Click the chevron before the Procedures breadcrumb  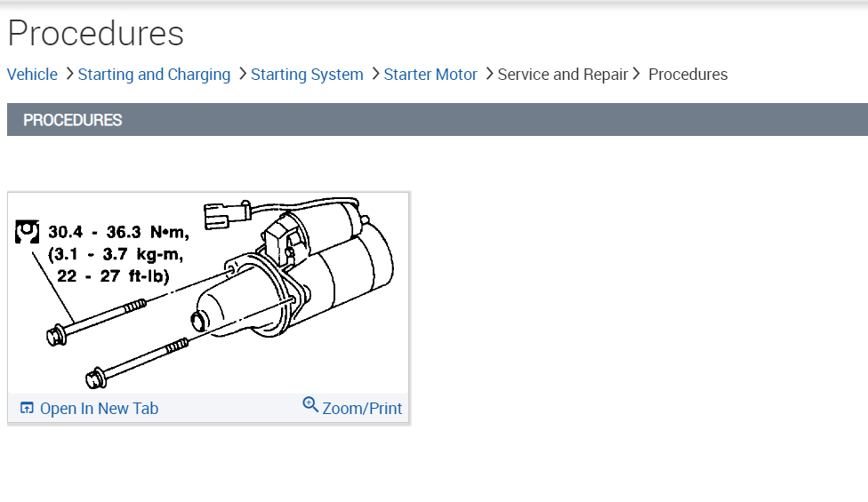coord(637,75)
